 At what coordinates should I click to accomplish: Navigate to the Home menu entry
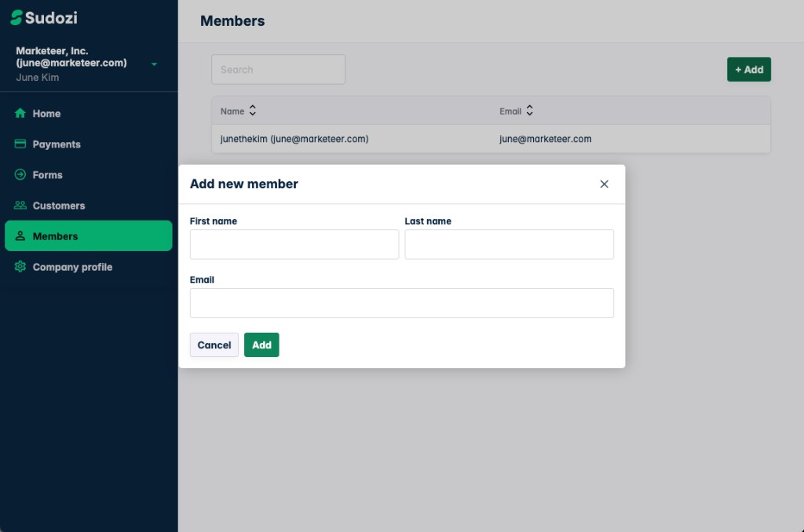(x=46, y=113)
